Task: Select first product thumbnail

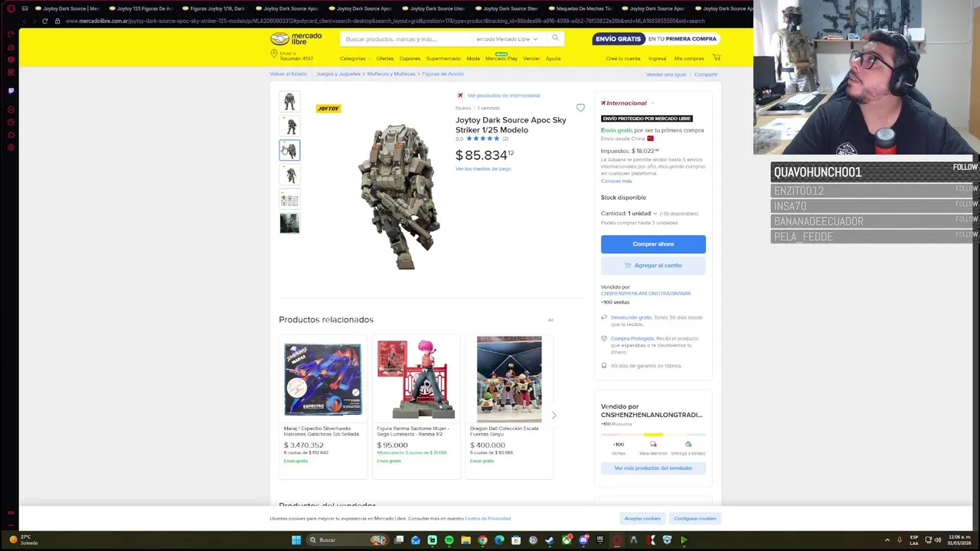Action: 289,101
